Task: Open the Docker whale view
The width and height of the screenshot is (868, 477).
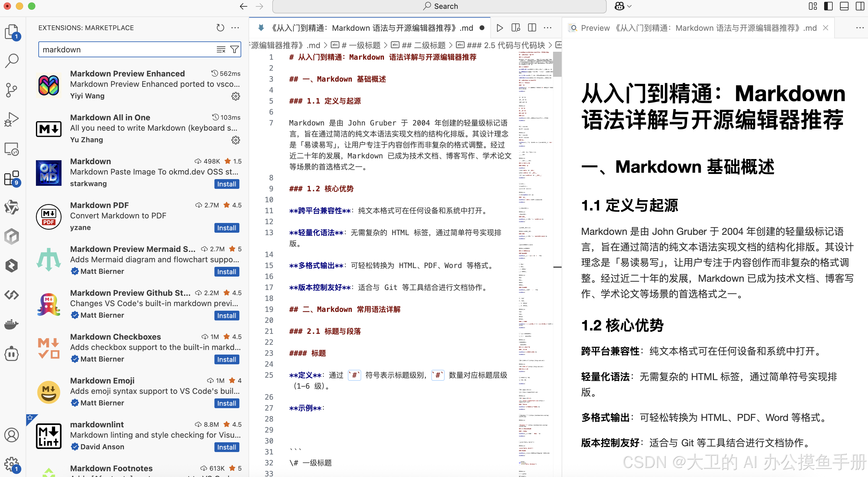Action: click(x=12, y=325)
